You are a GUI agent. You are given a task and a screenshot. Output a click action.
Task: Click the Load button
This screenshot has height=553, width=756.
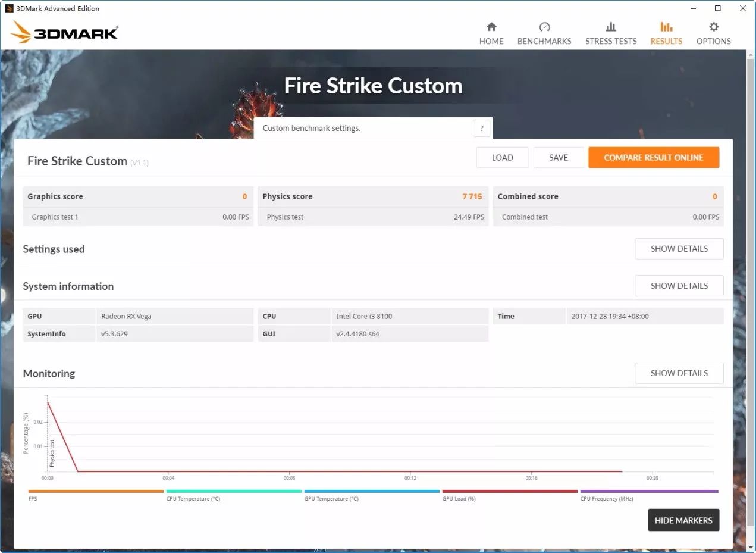tap(502, 158)
